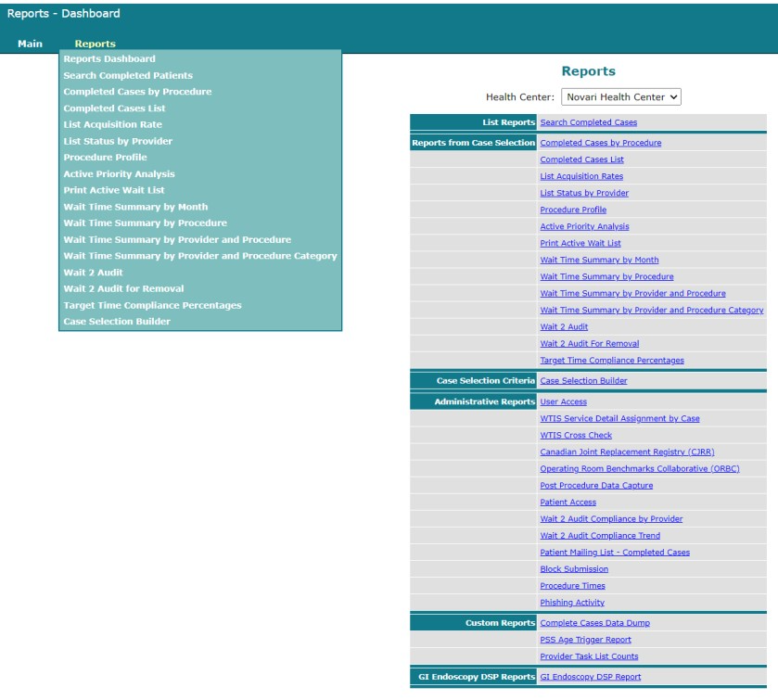Screen dimensions: 778x700
Task: Follow the Block Submission link
Action: coord(574,569)
